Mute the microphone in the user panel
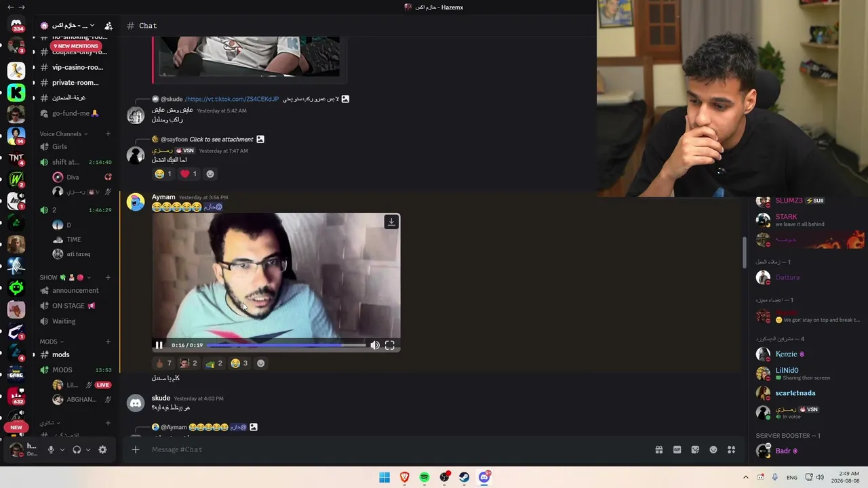Viewport: 868px width, 488px height. (x=51, y=449)
